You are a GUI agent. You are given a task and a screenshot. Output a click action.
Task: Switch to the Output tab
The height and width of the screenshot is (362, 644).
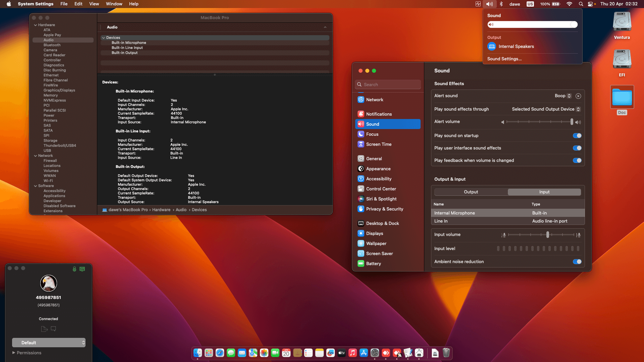click(471, 192)
